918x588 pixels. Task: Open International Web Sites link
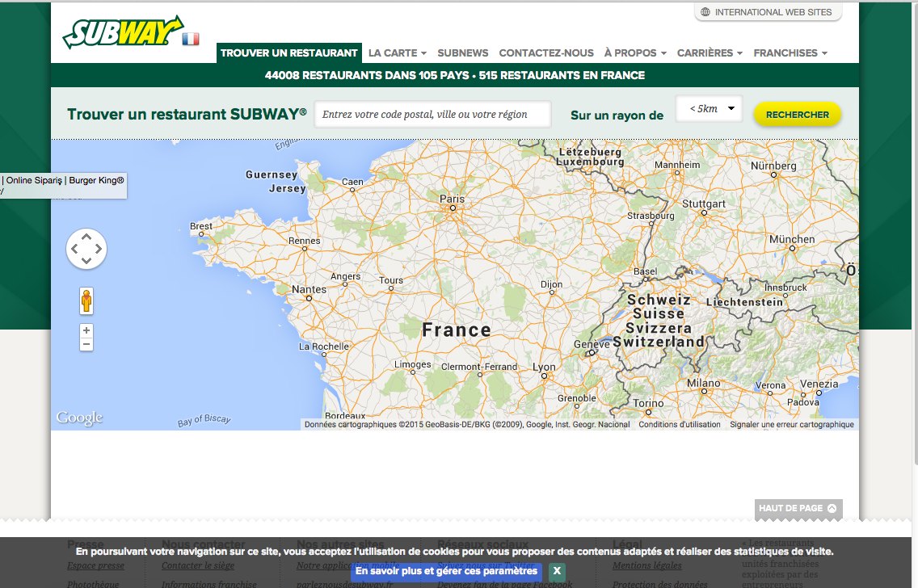coord(768,12)
